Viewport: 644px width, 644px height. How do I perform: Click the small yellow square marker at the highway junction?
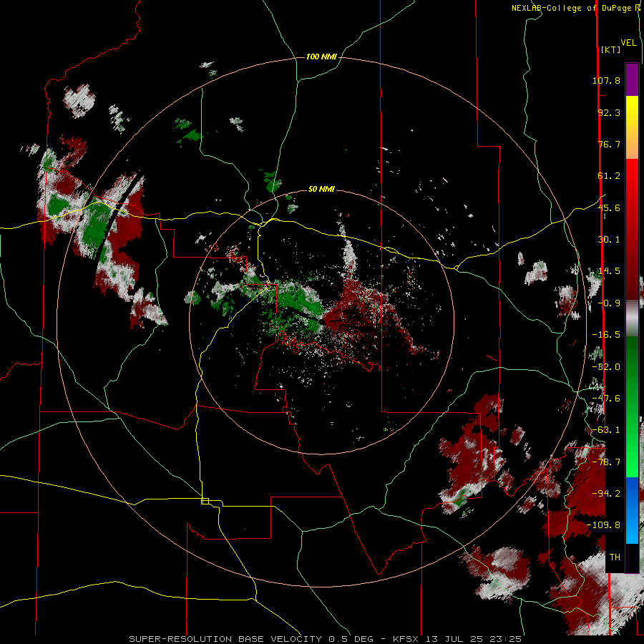tap(205, 501)
